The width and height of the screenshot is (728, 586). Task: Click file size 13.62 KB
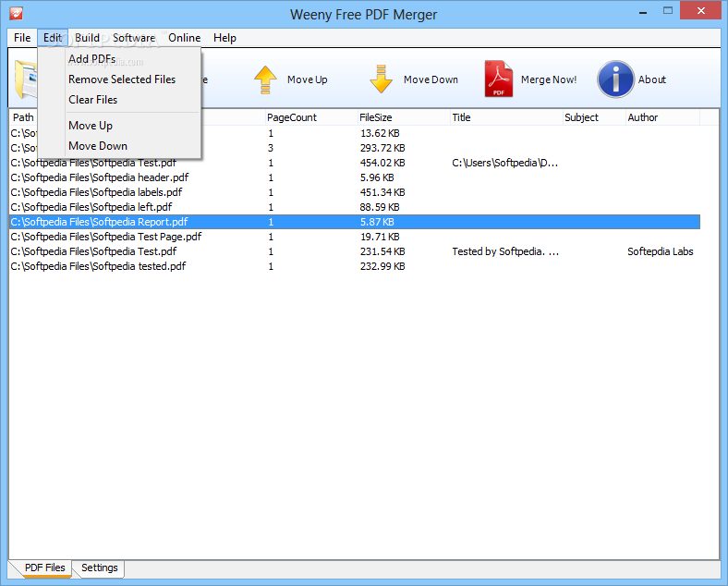(x=380, y=133)
